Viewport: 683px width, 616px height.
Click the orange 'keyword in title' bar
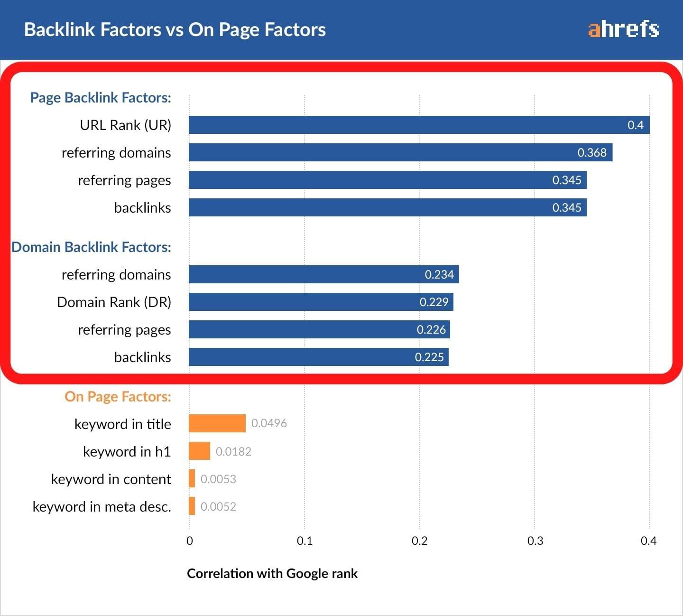pos(217,423)
